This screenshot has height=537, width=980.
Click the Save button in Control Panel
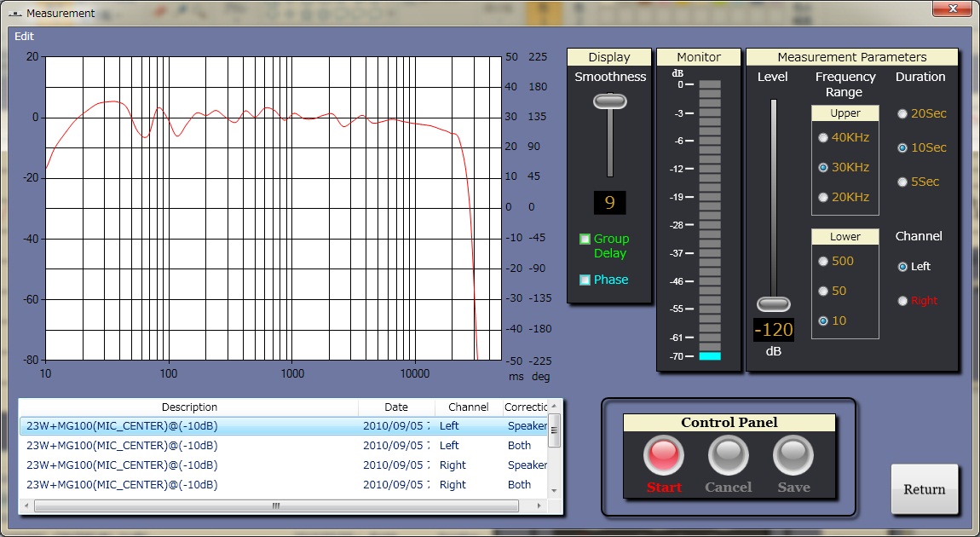click(793, 455)
